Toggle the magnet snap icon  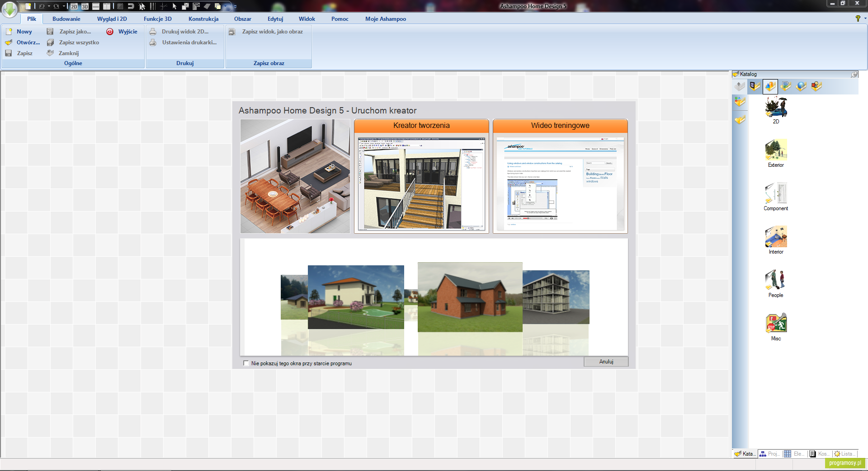point(131,6)
